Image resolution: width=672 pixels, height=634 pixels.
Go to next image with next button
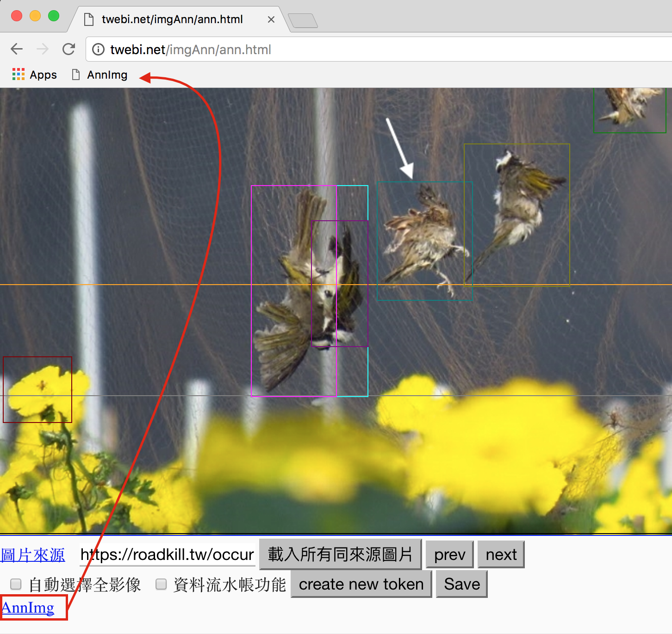click(x=501, y=554)
